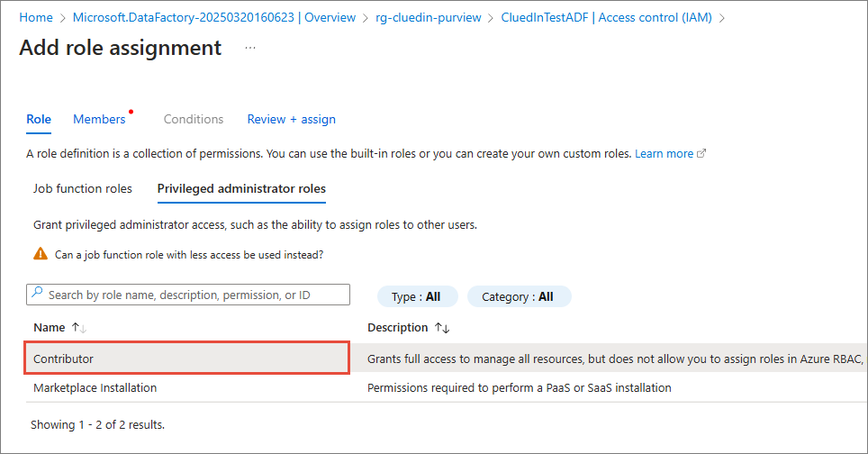
Task: Open the Review + assign tab
Action: coord(291,119)
